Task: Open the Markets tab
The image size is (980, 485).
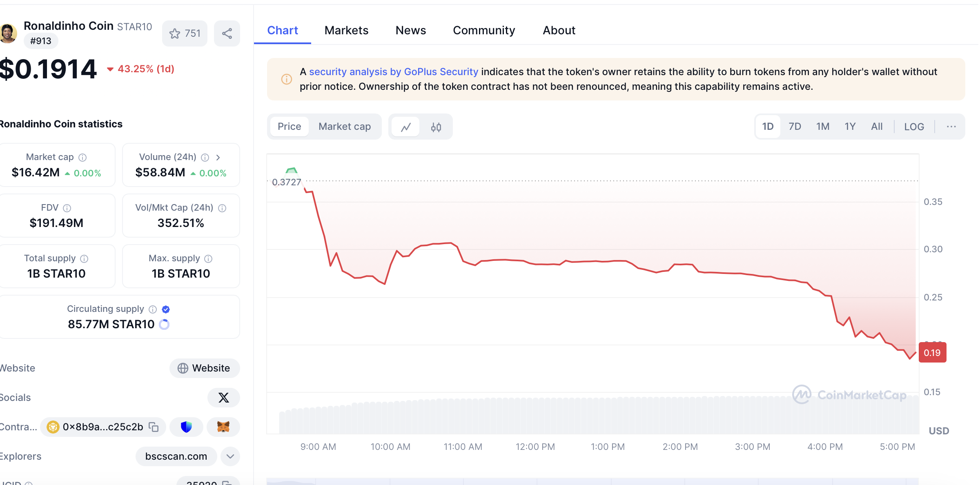Action: point(346,31)
